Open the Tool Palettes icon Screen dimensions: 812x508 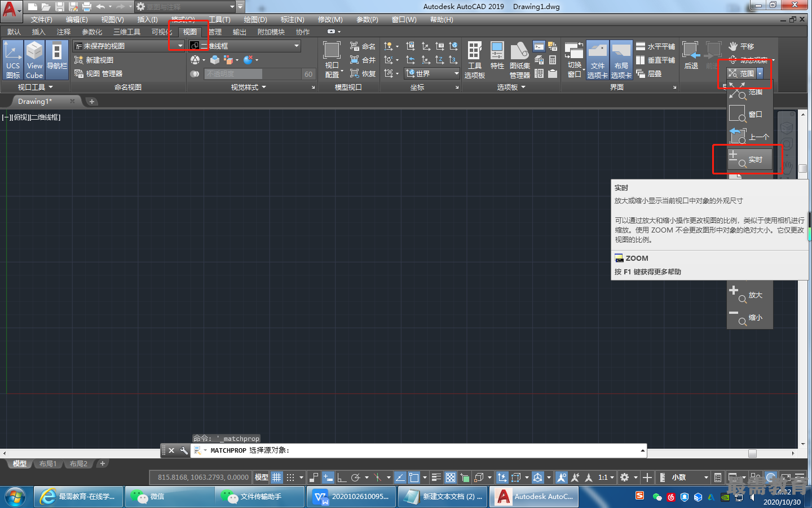[475, 60]
